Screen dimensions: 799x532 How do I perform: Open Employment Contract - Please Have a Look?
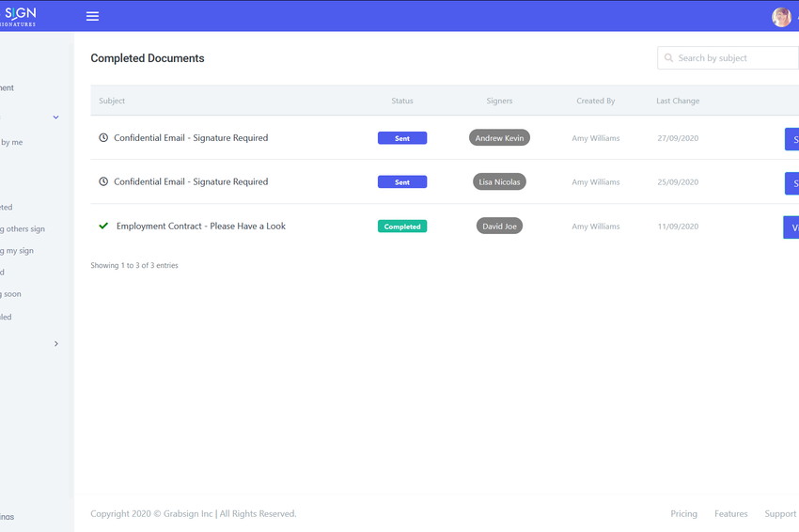click(201, 226)
